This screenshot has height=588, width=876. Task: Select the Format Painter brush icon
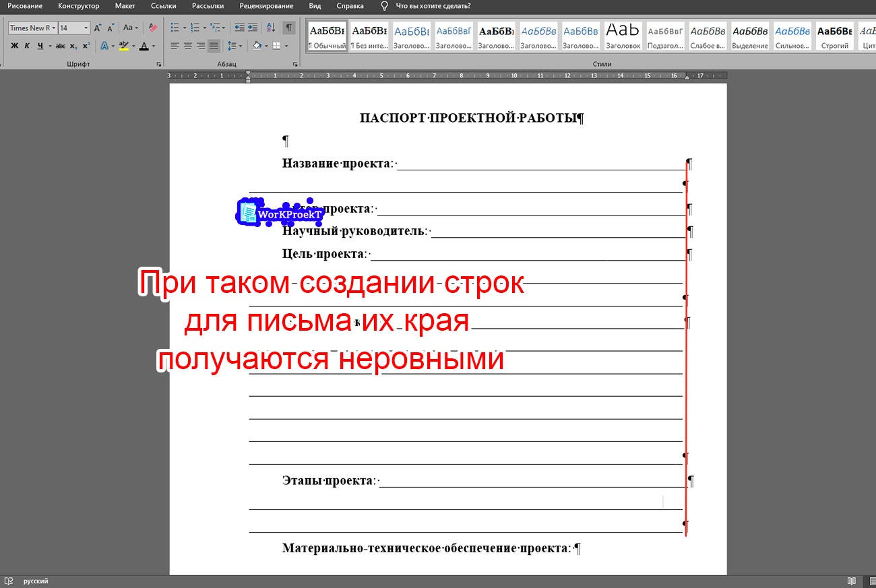click(x=152, y=27)
